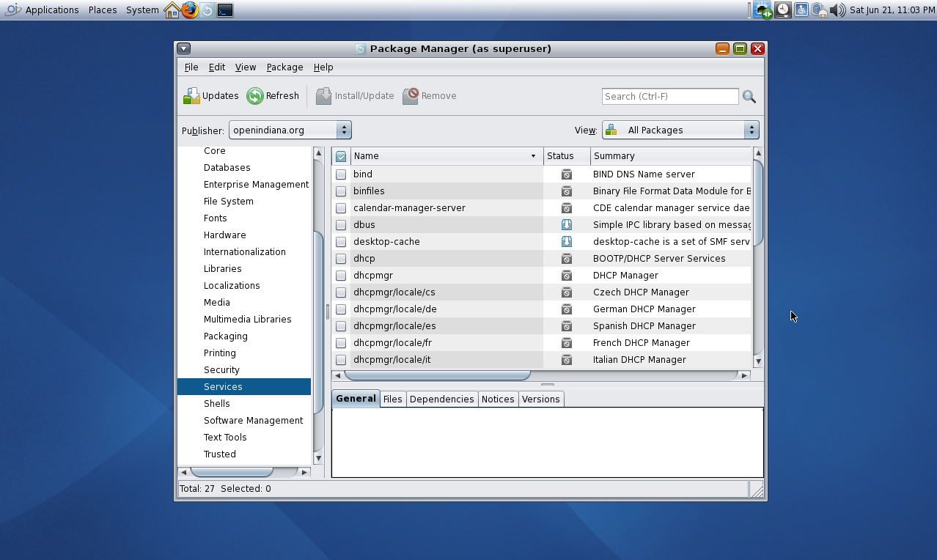Click the search magnifier icon
Screen dimensions: 937x560
coord(749,96)
